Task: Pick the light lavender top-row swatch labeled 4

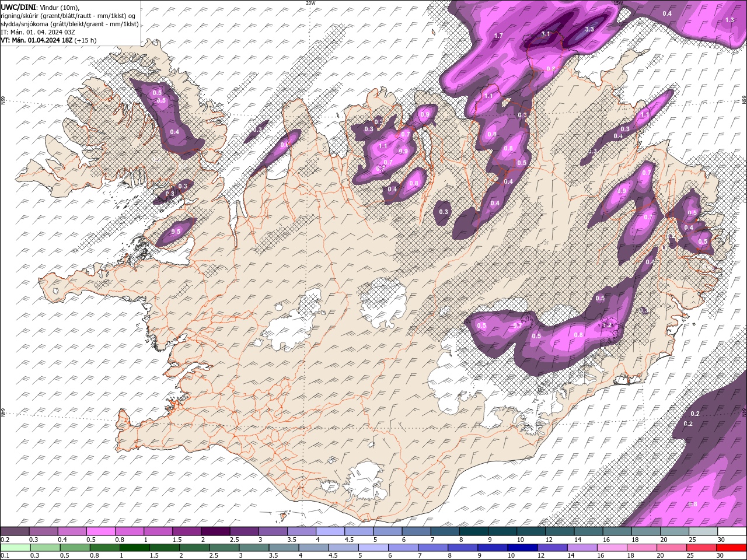Action: [330, 531]
